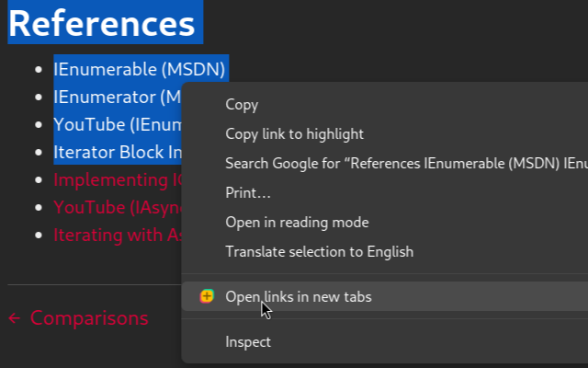Viewport: 588px width, 368px height.
Task: Click the References heading
Action: point(105,24)
